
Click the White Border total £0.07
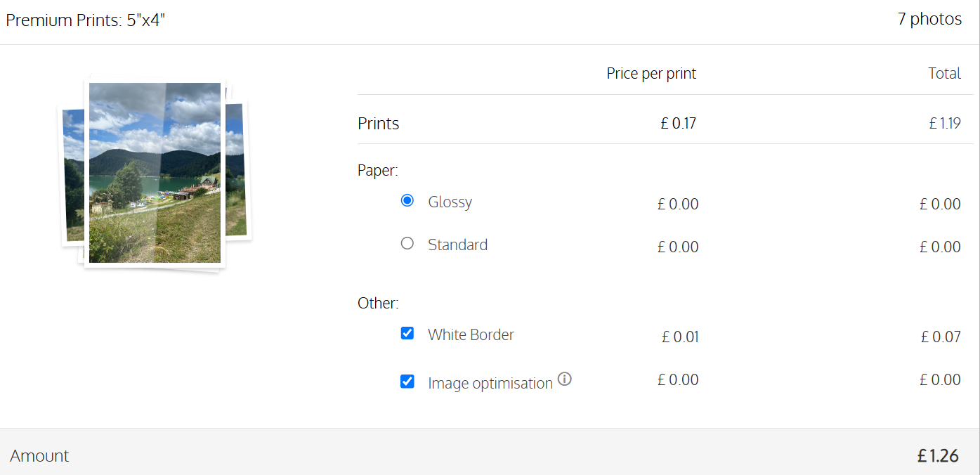tap(941, 337)
